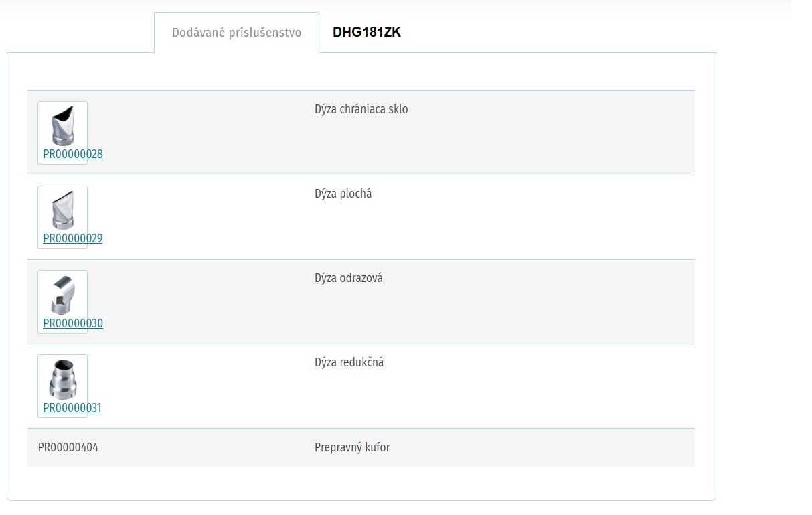This screenshot has height=515, width=812.
Task: Switch to the Dodávané príslušenstvo tab
Action: [x=236, y=32]
